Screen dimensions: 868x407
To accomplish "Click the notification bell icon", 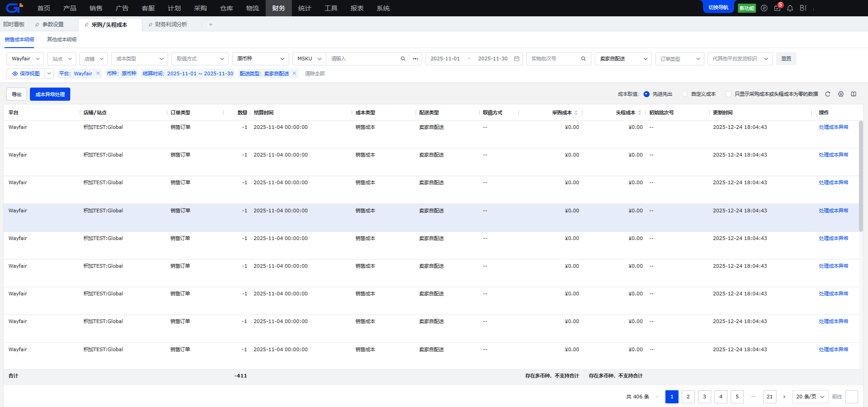I will coord(790,8).
